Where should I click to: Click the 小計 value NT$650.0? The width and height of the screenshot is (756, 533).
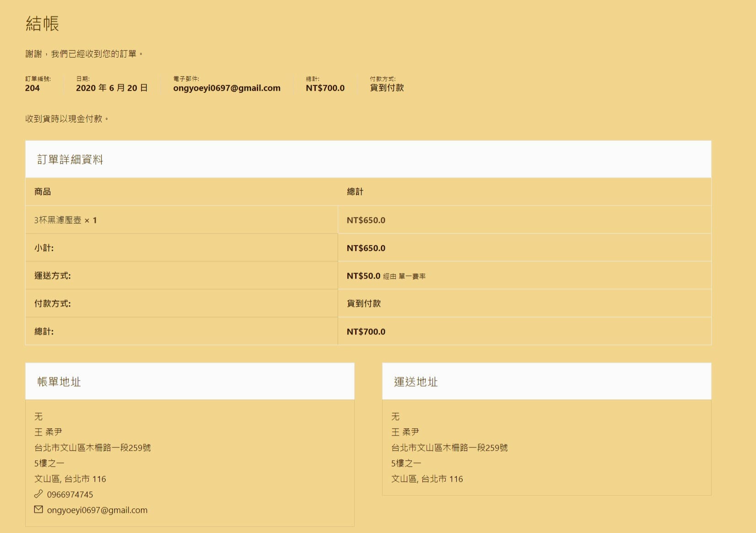point(366,248)
